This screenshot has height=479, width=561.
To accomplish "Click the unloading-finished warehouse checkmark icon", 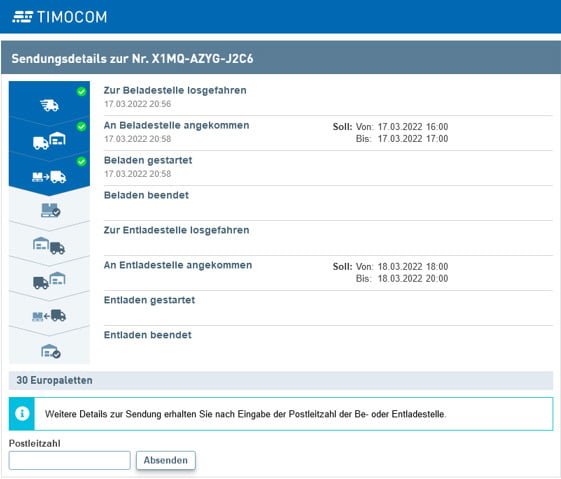I will click(51, 351).
